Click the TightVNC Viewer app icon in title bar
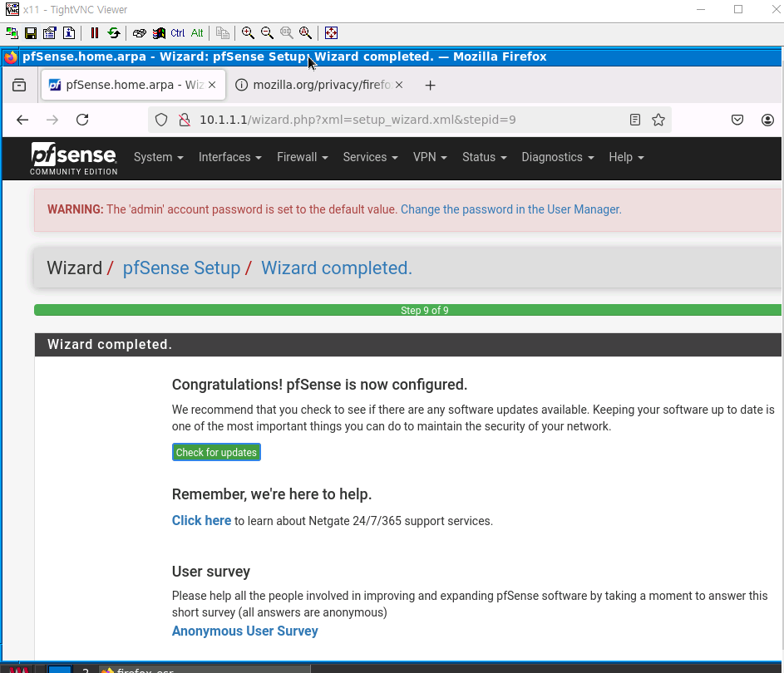The width and height of the screenshot is (784, 673). coord(12,9)
